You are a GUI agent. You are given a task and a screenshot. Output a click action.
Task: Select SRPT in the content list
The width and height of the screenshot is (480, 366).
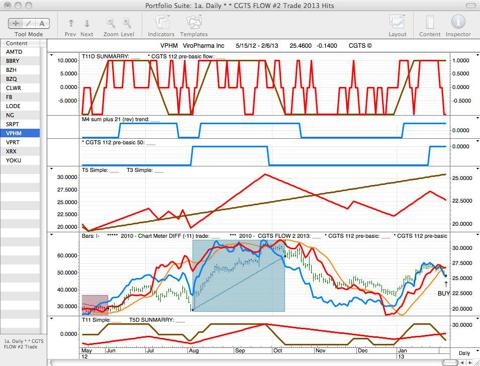20,124
